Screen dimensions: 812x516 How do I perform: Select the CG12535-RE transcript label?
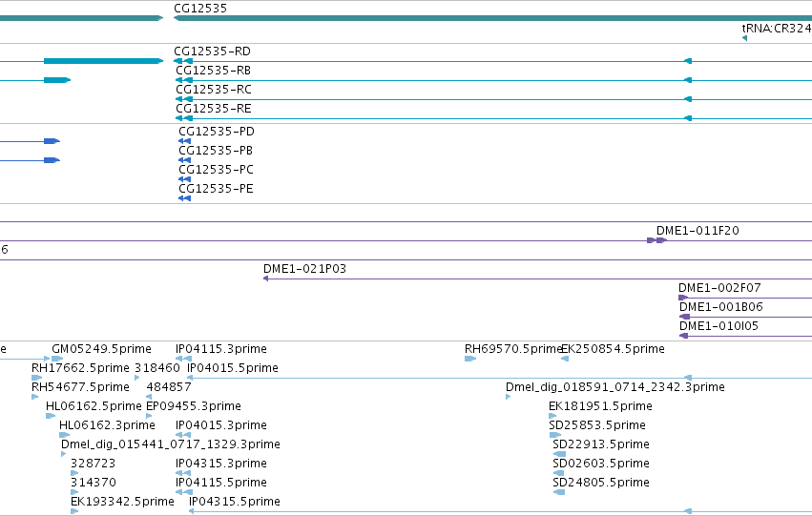click(x=214, y=109)
